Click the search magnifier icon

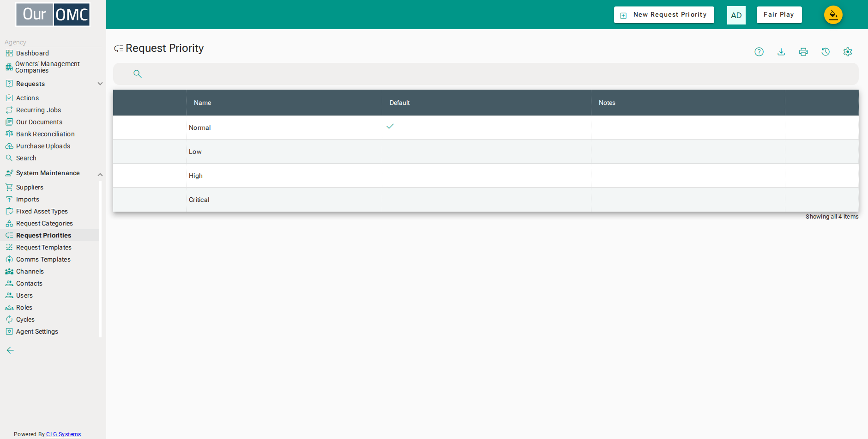[138, 73]
